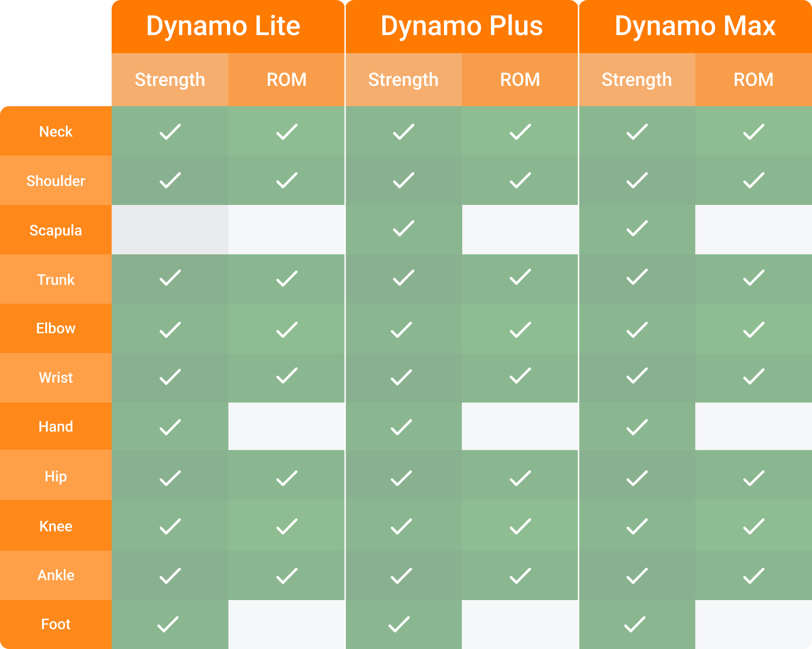
Task: Select the Dynamo Max column header
Action: (695, 26)
